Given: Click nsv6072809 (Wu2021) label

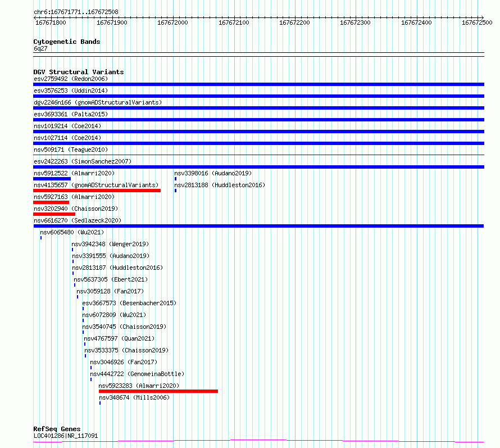Looking at the screenshot, I should point(114,315).
